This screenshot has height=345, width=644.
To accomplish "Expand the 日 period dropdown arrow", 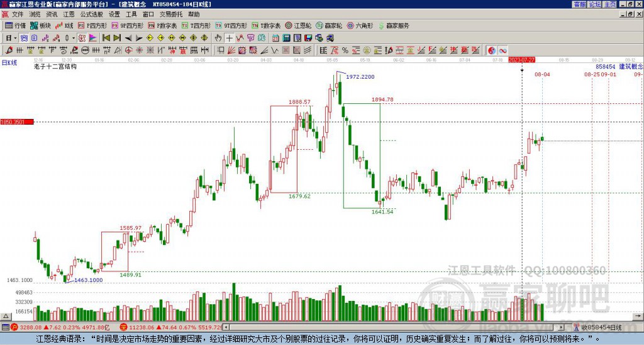I will 16,38.
